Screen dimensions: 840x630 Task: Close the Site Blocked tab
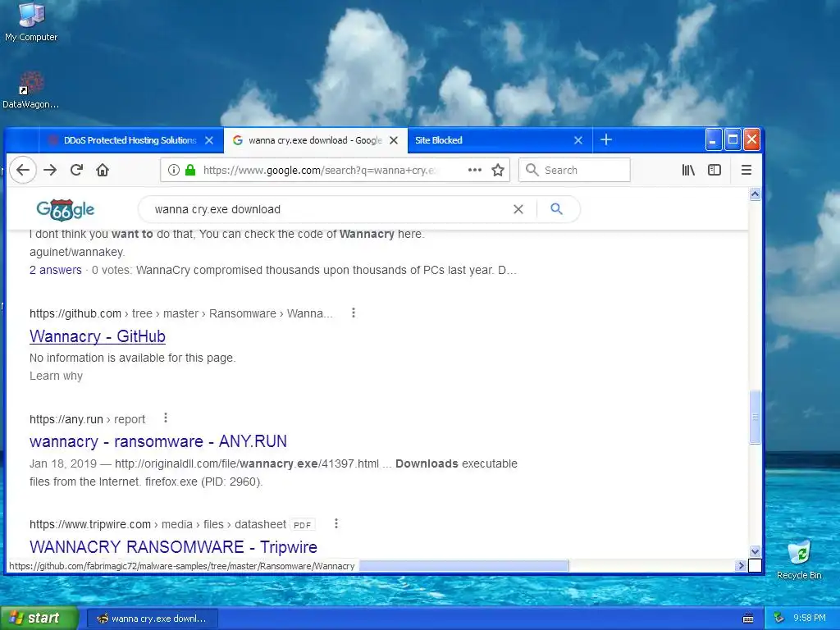pos(578,140)
